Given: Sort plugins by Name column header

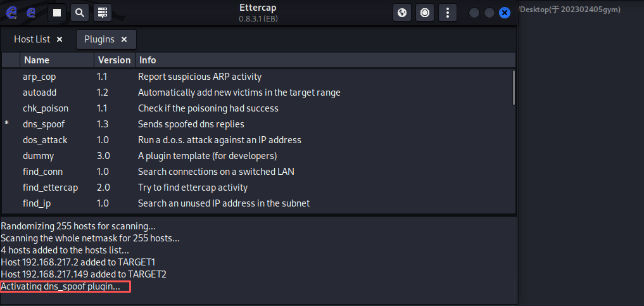Looking at the screenshot, I should click(x=37, y=60).
